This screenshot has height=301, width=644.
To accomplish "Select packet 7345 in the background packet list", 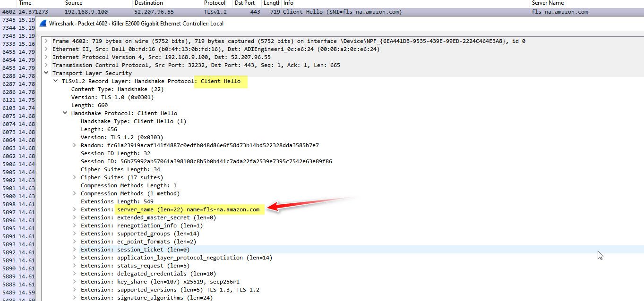I will tap(18, 20).
